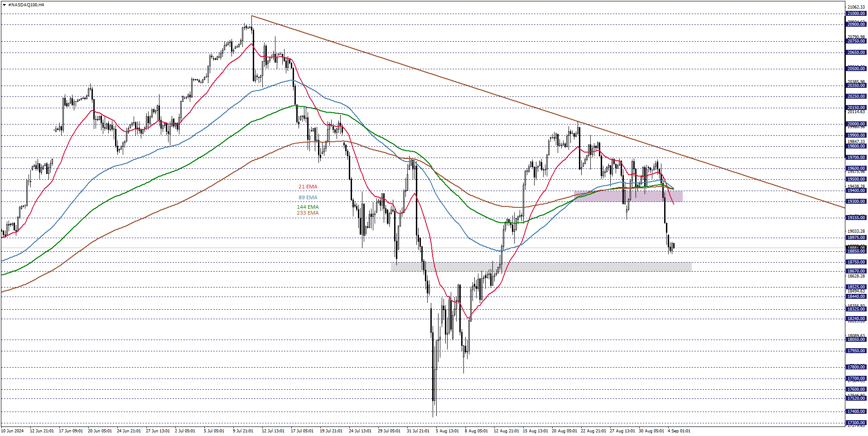This screenshot has width=868, height=436.
Task: Click the 20350.00 price level label
Action: (x=856, y=86)
